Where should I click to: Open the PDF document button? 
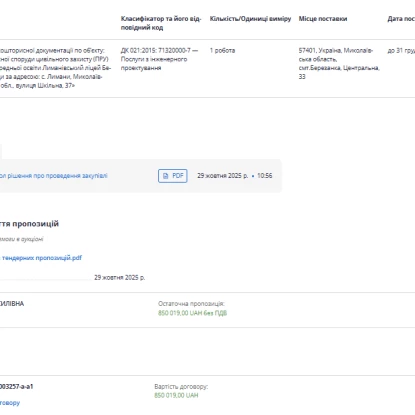point(172,176)
